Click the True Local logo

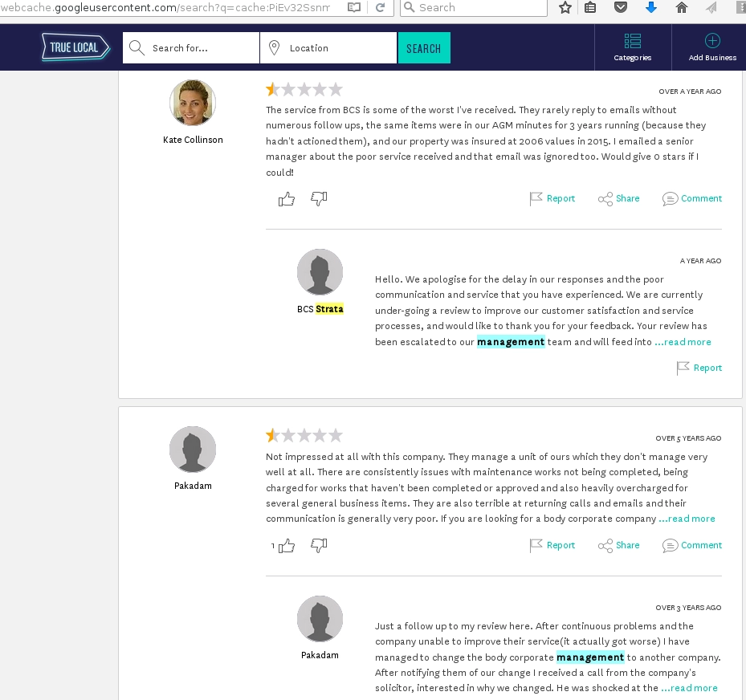(76, 47)
